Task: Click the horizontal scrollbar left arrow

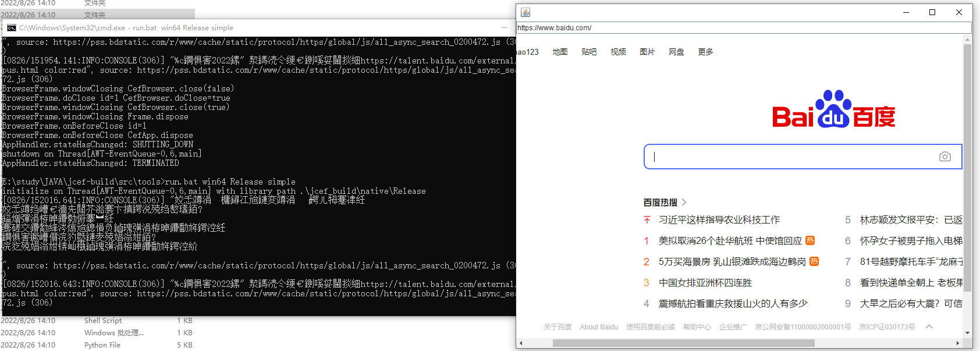Action: [x=521, y=343]
